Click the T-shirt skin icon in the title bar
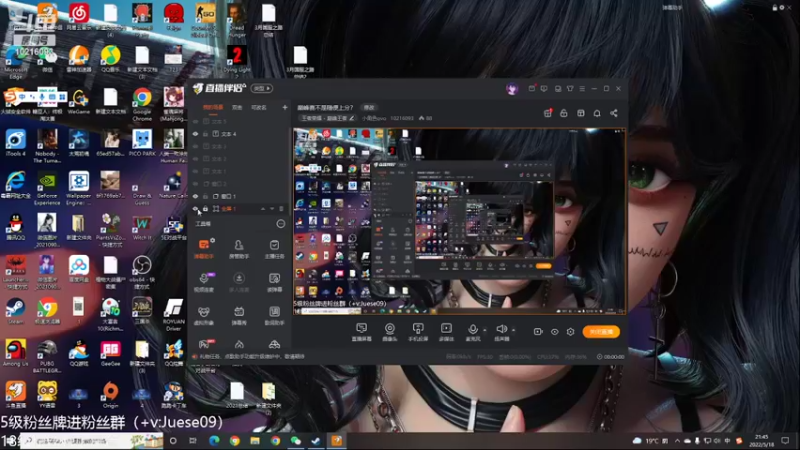 pos(570,89)
